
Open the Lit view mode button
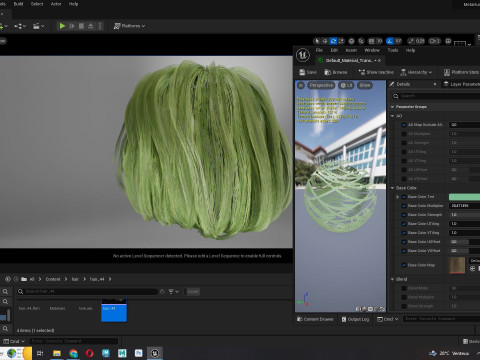(346, 85)
